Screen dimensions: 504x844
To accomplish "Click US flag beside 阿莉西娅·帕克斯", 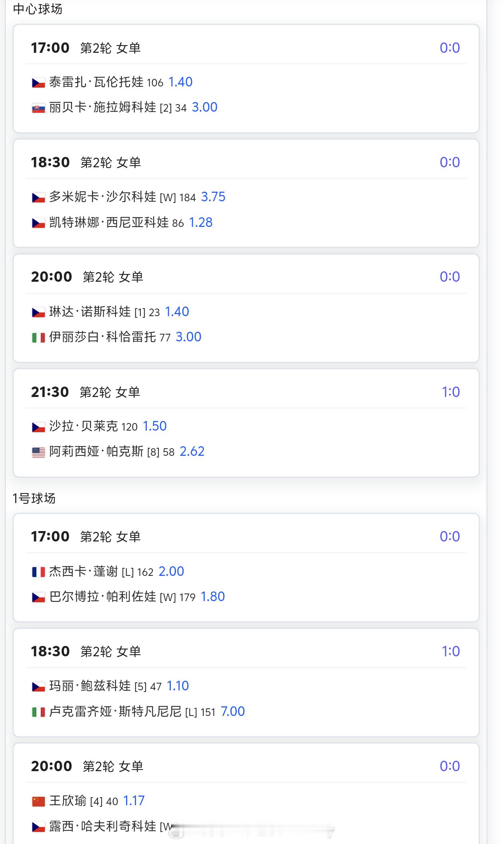I will 38,452.
